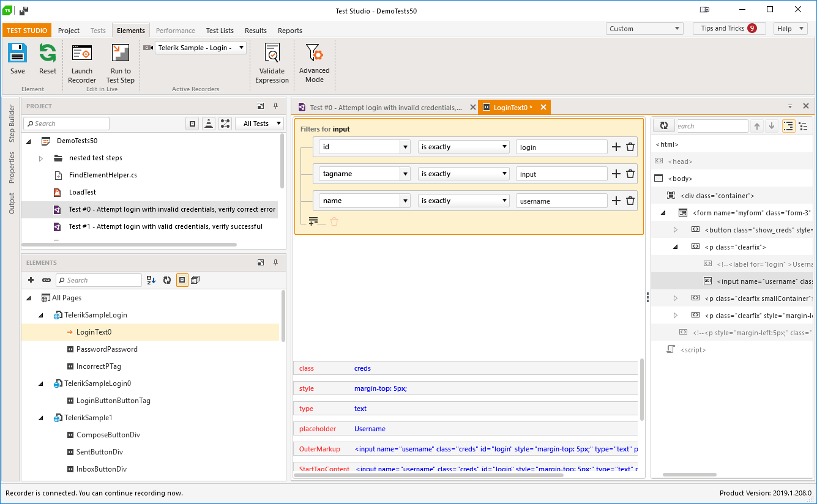Delete the id filter row

click(x=630, y=147)
